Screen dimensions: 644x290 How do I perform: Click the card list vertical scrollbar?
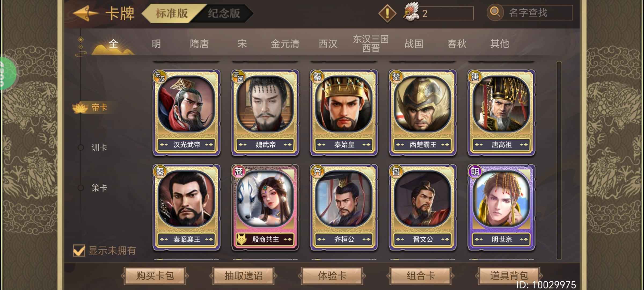(559, 161)
